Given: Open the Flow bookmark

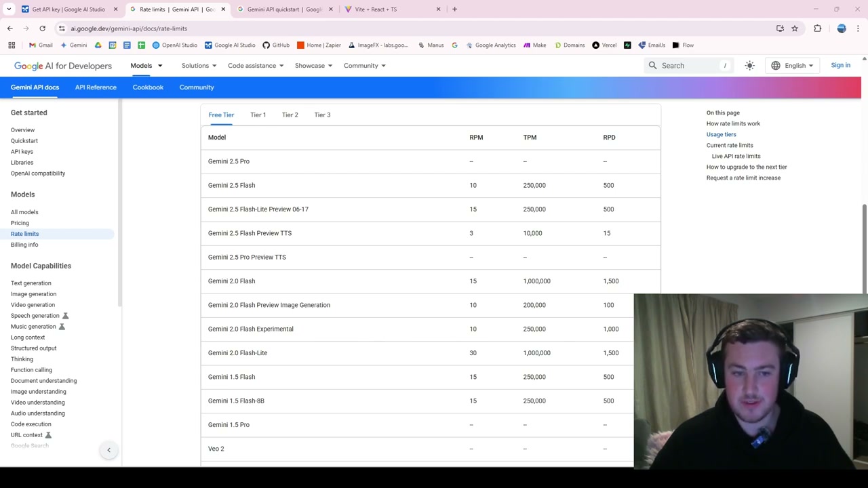Looking at the screenshot, I should pyautogui.click(x=683, y=45).
